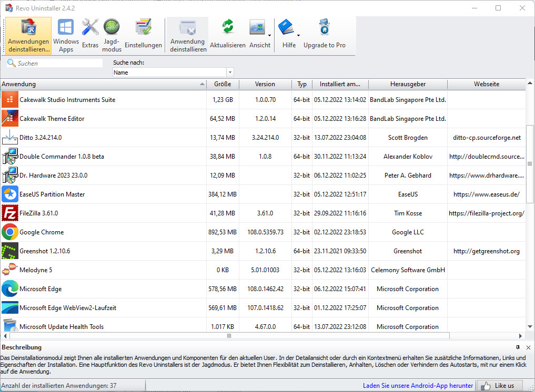Screen dimensions: 535x392
Task: Click the Google Chrome app icon
Action: [10, 232]
